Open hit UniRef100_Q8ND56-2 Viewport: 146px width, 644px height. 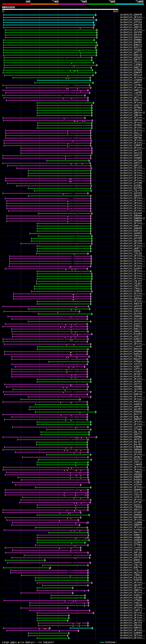point(132,218)
